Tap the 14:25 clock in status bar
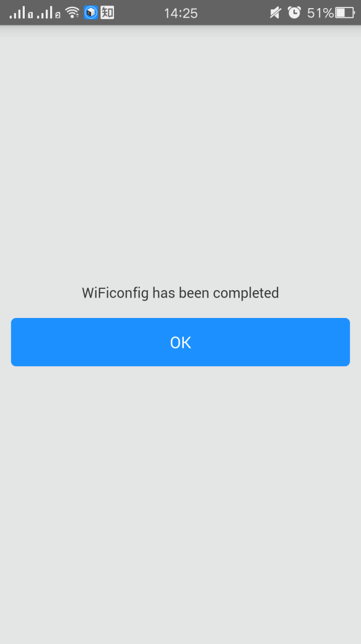This screenshot has height=644, width=361. [181, 13]
